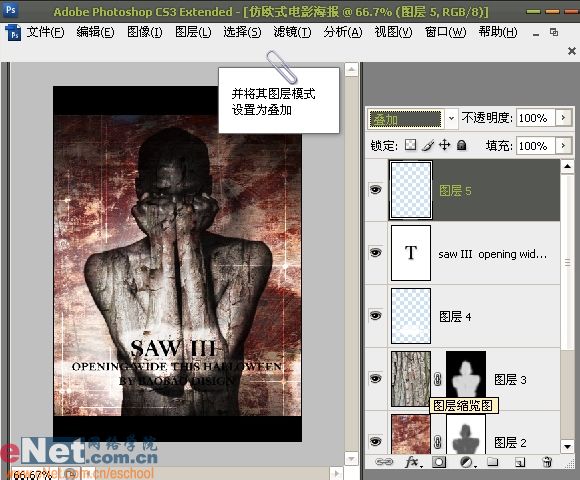Click the Ps logo in the title bar
Viewport: 580px width, 480px height.
(x=10, y=10)
